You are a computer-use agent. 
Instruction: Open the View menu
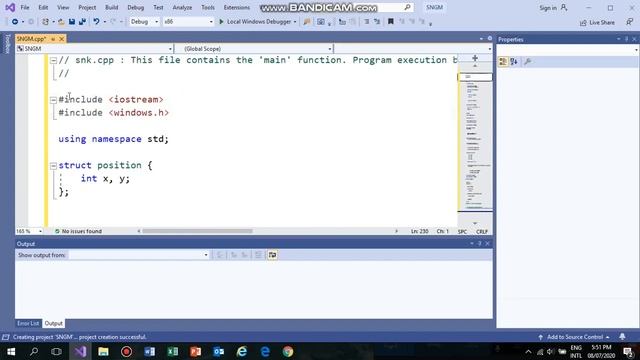[x=63, y=7]
